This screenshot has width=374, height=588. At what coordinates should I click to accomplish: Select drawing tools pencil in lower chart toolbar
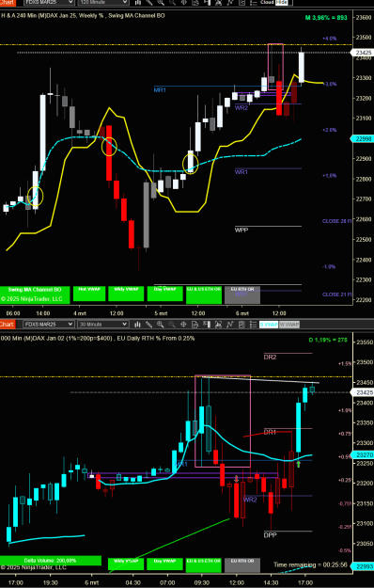click(x=149, y=325)
